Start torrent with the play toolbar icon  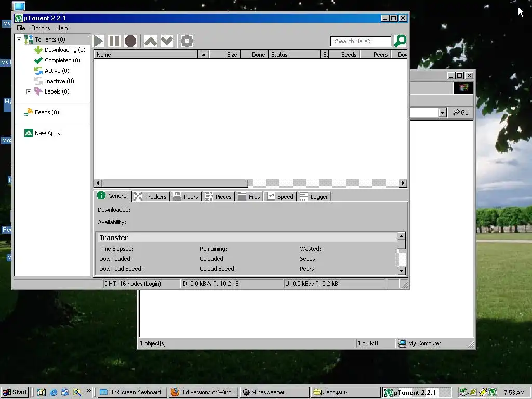[x=98, y=41]
